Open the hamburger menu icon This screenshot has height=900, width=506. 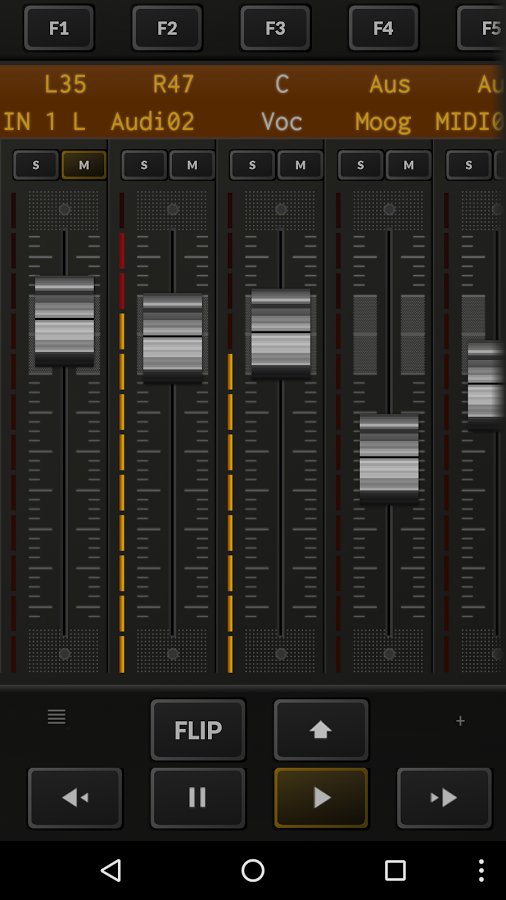(56, 717)
